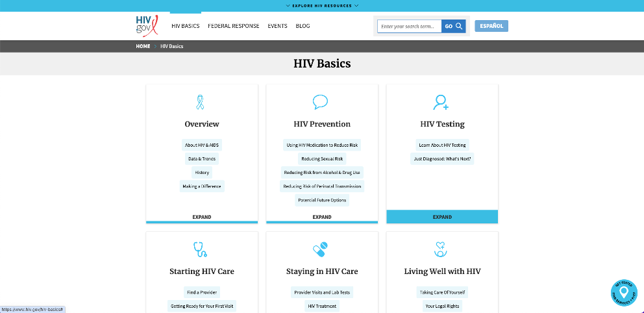
Task: Open the History link
Action: click(202, 173)
